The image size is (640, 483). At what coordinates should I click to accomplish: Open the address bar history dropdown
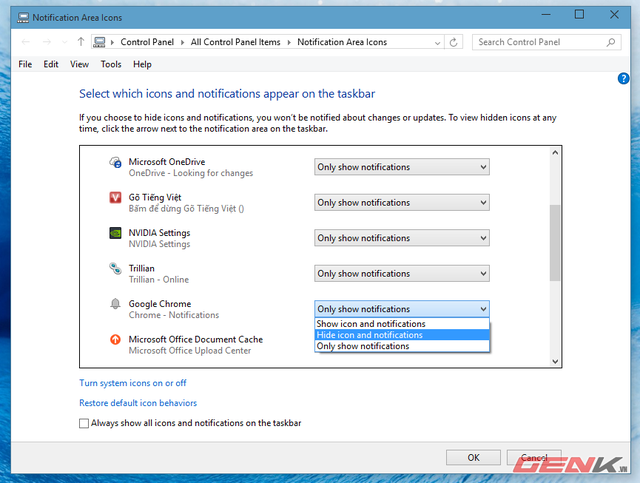pos(438,42)
